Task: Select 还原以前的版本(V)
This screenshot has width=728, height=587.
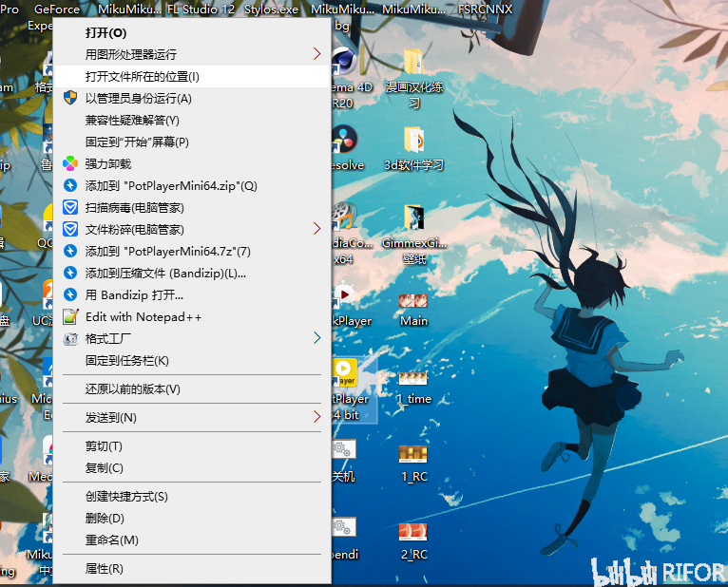Action: coord(191,388)
